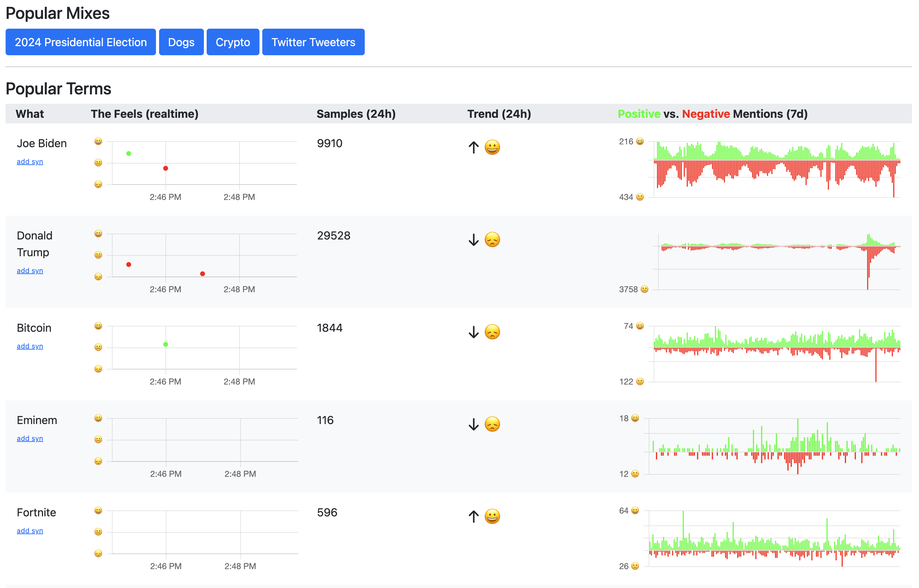Click the happy emoji on Donald Trump feels axis

(x=98, y=233)
